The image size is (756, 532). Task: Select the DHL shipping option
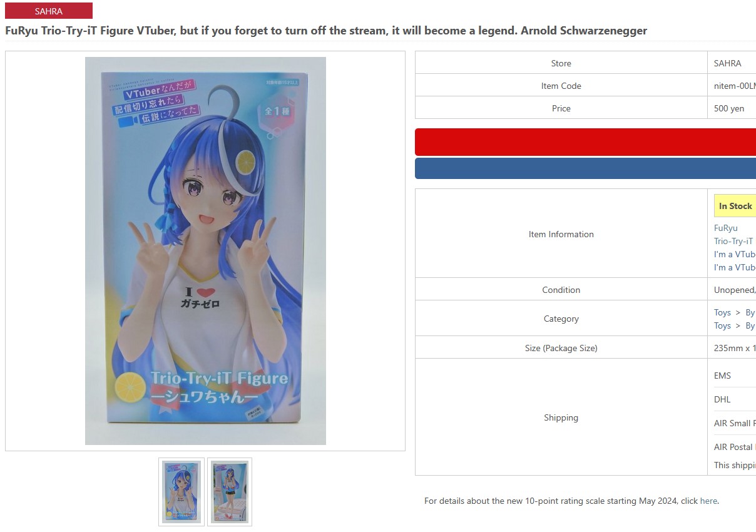[x=722, y=399]
